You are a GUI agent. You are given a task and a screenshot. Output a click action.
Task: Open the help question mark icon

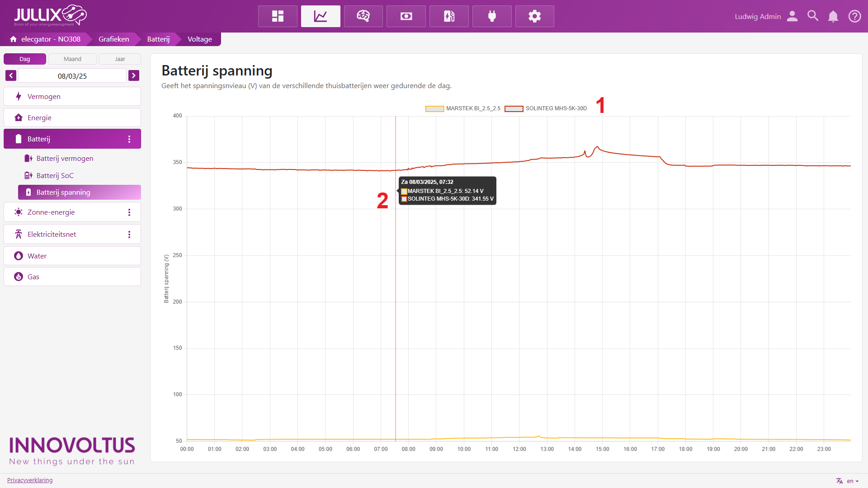[854, 16]
